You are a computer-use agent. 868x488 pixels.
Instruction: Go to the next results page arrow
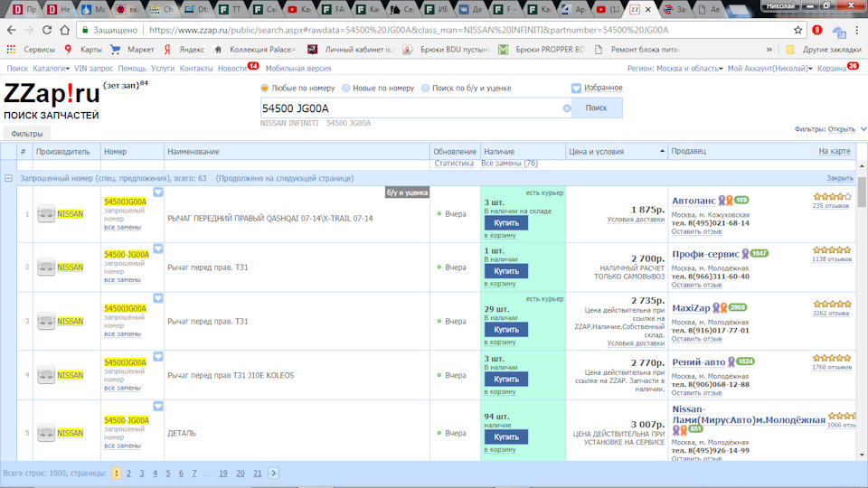tap(274, 473)
